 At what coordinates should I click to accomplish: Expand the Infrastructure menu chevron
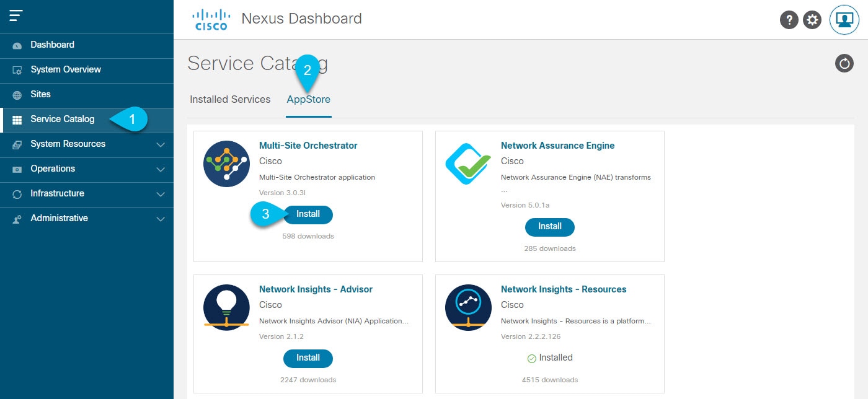tap(161, 194)
